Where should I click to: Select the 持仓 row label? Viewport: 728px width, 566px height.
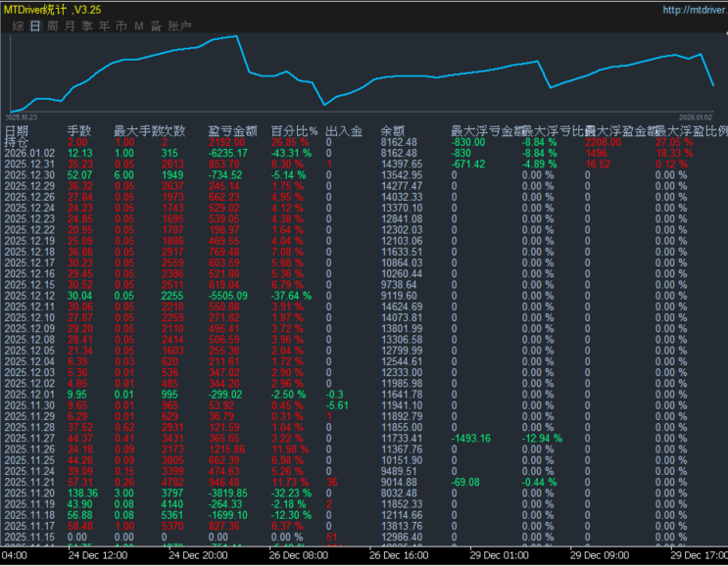click(17, 142)
